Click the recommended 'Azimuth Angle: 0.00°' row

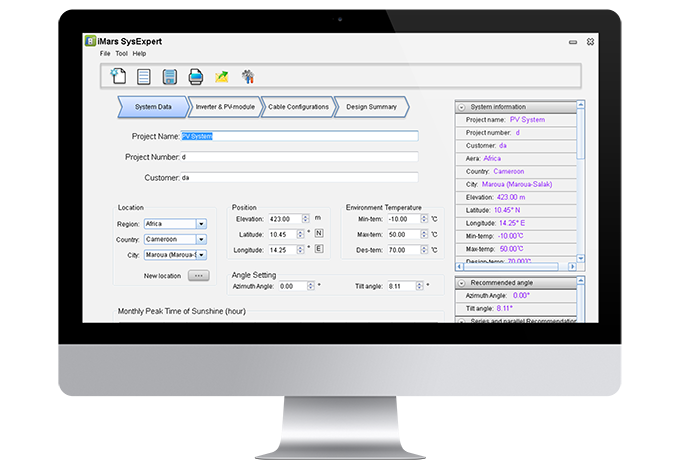click(516, 296)
